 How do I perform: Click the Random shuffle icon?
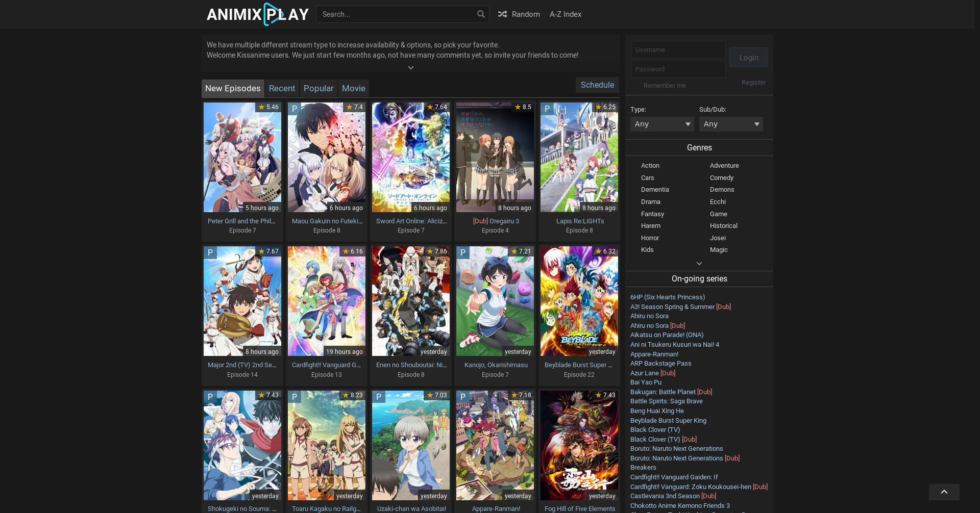click(x=502, y=14)
